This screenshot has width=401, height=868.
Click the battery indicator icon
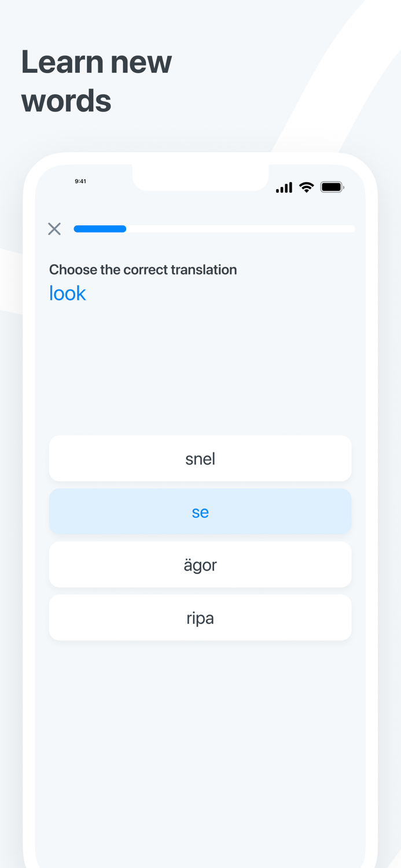tap(332, 186)
